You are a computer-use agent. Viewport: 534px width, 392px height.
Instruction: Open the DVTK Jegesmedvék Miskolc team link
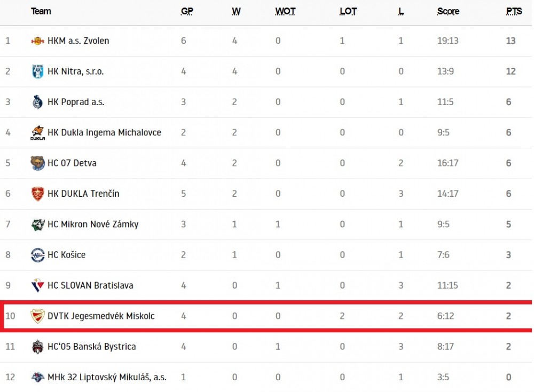point(101,316)
